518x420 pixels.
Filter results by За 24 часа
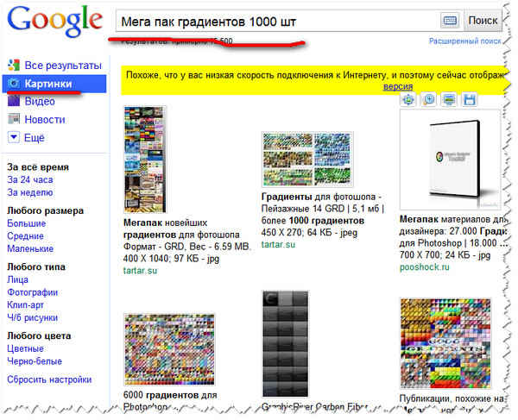(30, 180)
